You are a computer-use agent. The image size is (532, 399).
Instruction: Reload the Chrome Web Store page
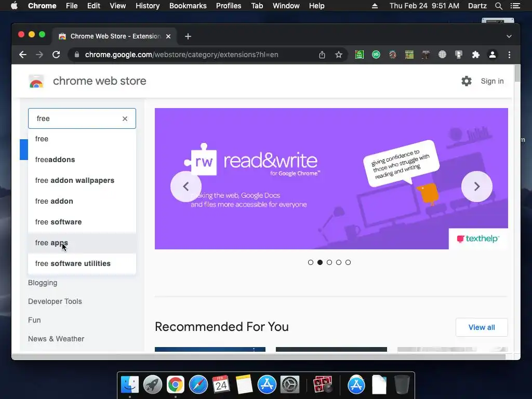(56, 55)
